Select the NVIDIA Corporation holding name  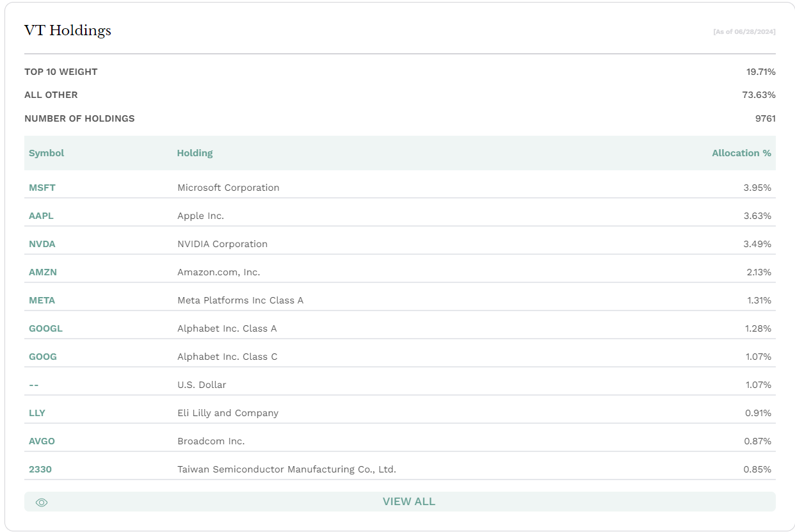click(223, 244)
